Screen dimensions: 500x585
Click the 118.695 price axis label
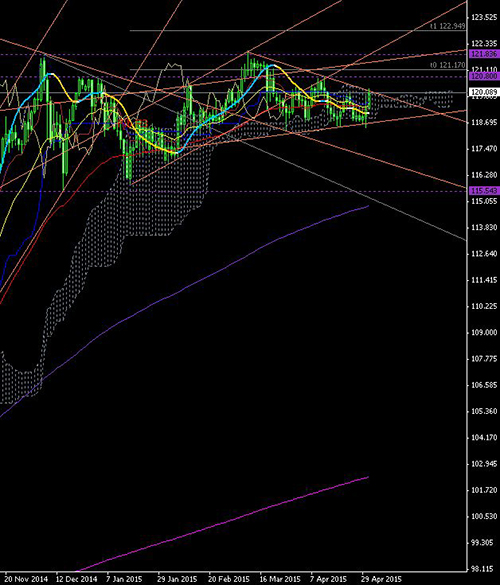[x=484, y=122]
